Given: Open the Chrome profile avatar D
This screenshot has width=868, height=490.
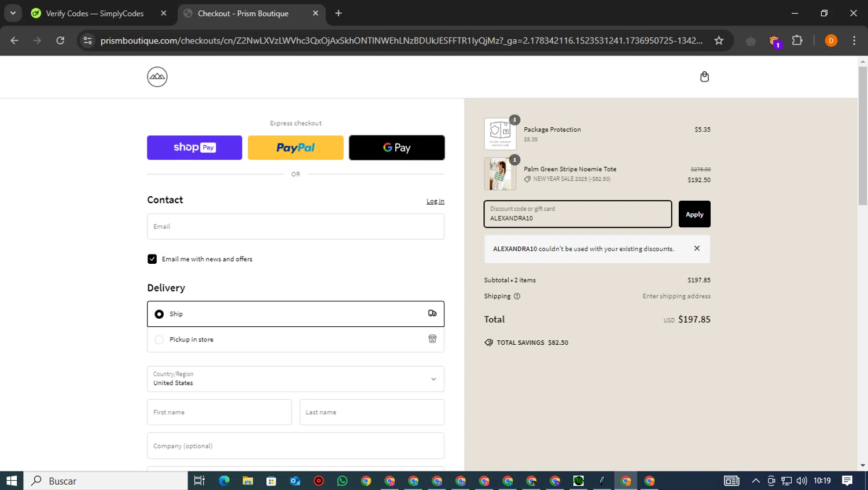Looking at the screenshot, I should 831,40.
